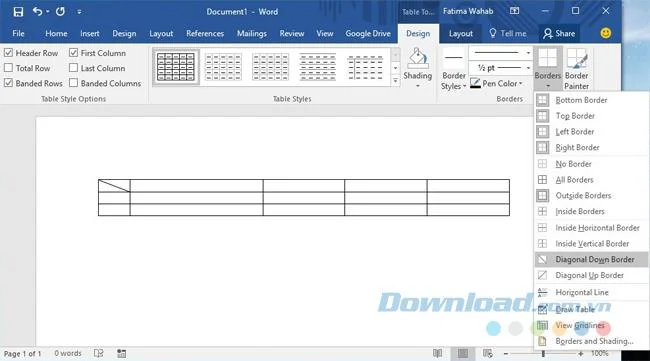Click the zoom out minus button
The width and height of the screenshot is (650, 361).
(x=506, y=354)
